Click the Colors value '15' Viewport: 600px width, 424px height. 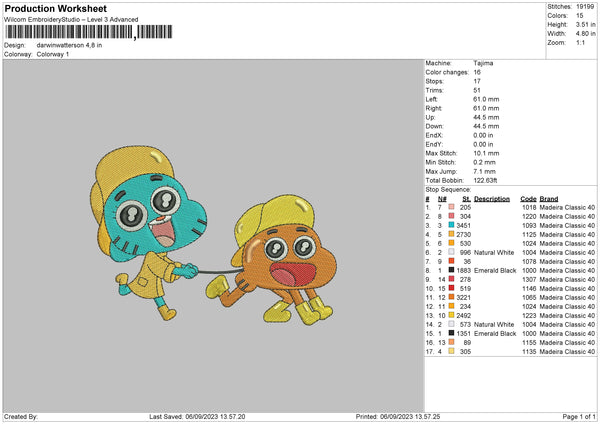pyautogui.click(x=580, y=16)
